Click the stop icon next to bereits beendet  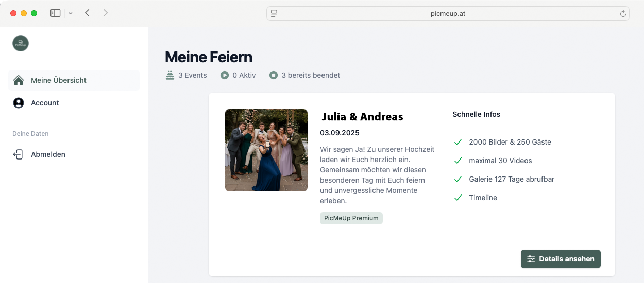tap(274, 75)
